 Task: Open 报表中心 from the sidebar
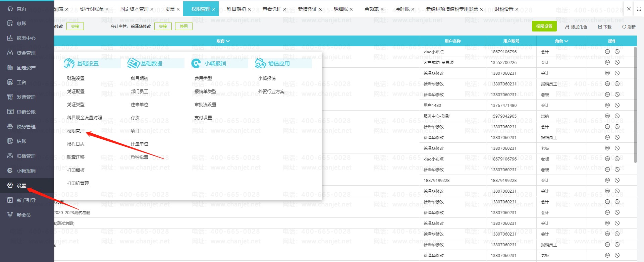tap(26, 38)
